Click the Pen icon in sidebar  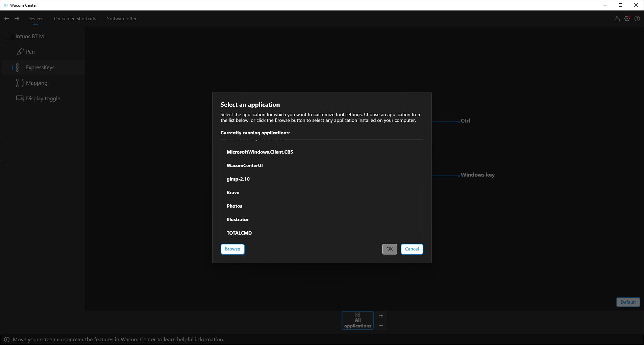pyautogui.click(x=20, y=52)
